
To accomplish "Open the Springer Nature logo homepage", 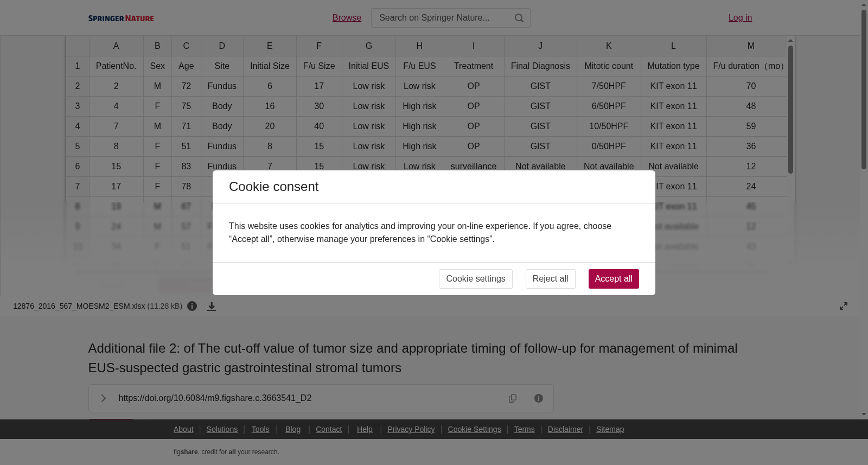I will [121, 18].
